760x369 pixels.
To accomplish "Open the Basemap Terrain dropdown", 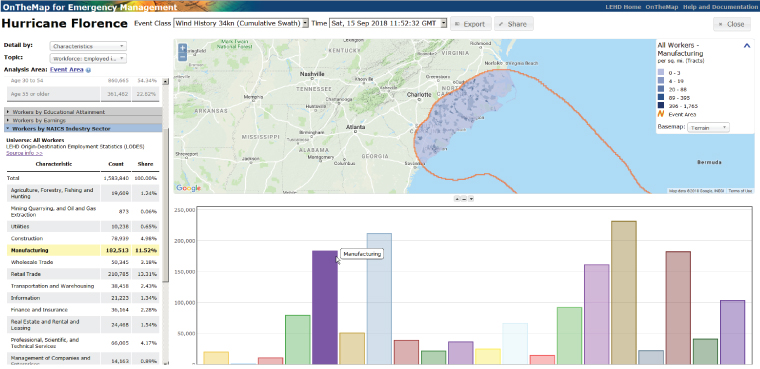I will (x=708, y=127).
